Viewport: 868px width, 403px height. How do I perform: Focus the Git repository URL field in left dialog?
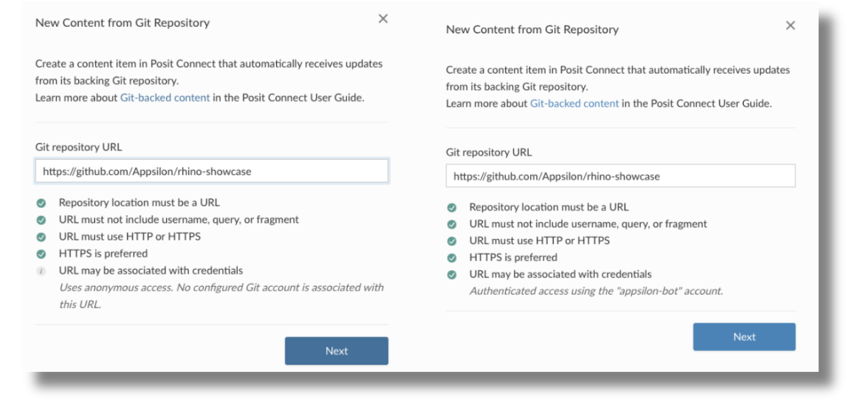tap(211, 171)
